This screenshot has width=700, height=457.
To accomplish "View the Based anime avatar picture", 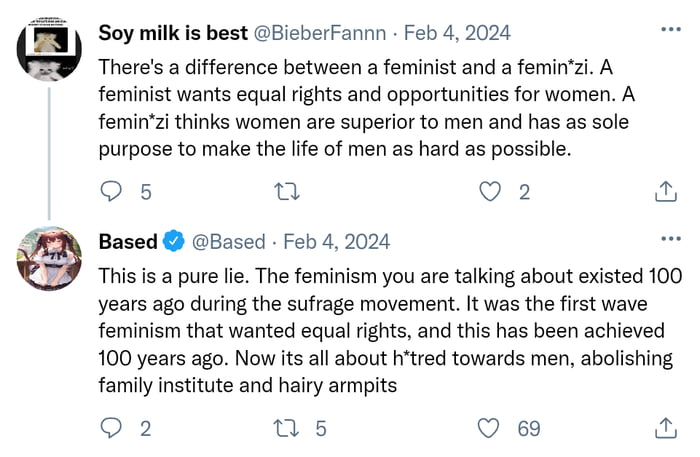I will coord(49,258).
